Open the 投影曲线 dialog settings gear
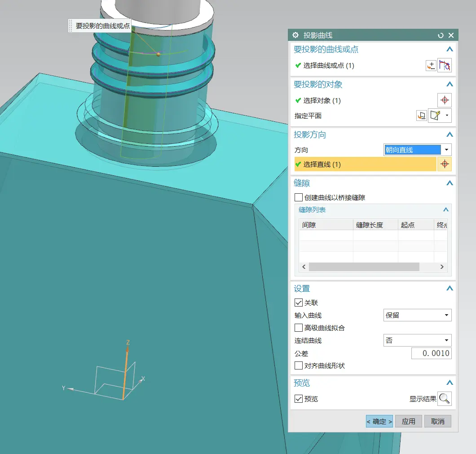This screenshot has height=454, width=476. click(295, 35)
